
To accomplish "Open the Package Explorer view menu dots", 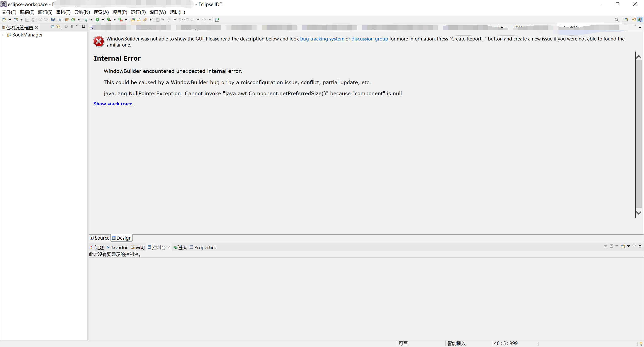I will point(72,26).
